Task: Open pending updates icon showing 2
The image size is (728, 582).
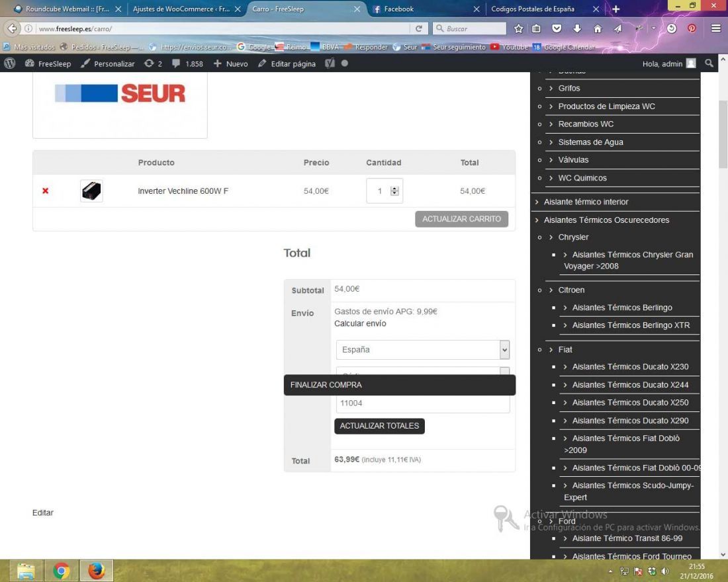Action: [x=153, y=63]
